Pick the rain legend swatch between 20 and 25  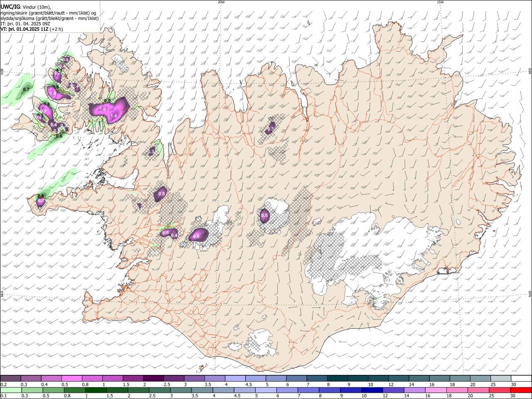[478, 390]
